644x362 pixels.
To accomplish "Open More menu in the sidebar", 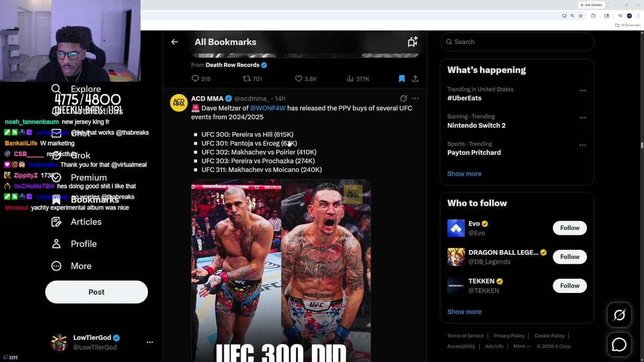I will (x=71, y=266).
